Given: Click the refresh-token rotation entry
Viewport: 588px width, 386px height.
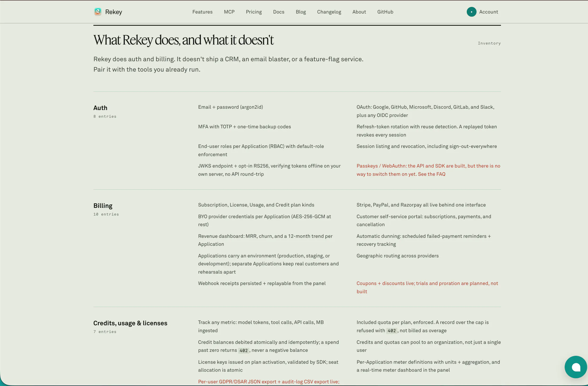Looking at the screenshot, I should (427, 131).
